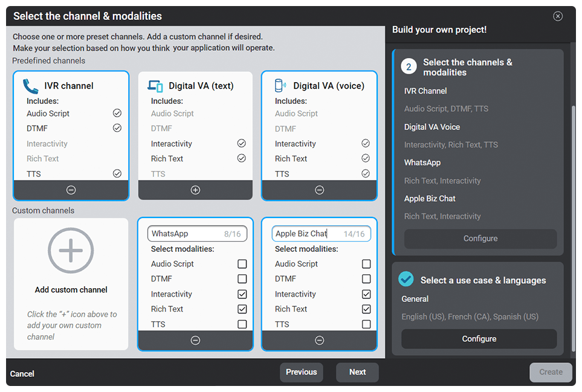Screen dimensions: 582x392
Task: Remove IVR channel using its minus icon
Action: coord(71,189)
